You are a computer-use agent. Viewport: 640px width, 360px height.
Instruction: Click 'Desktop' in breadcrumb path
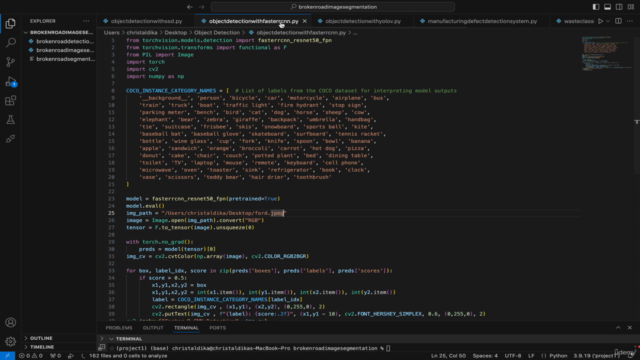(x=176, y=33)
